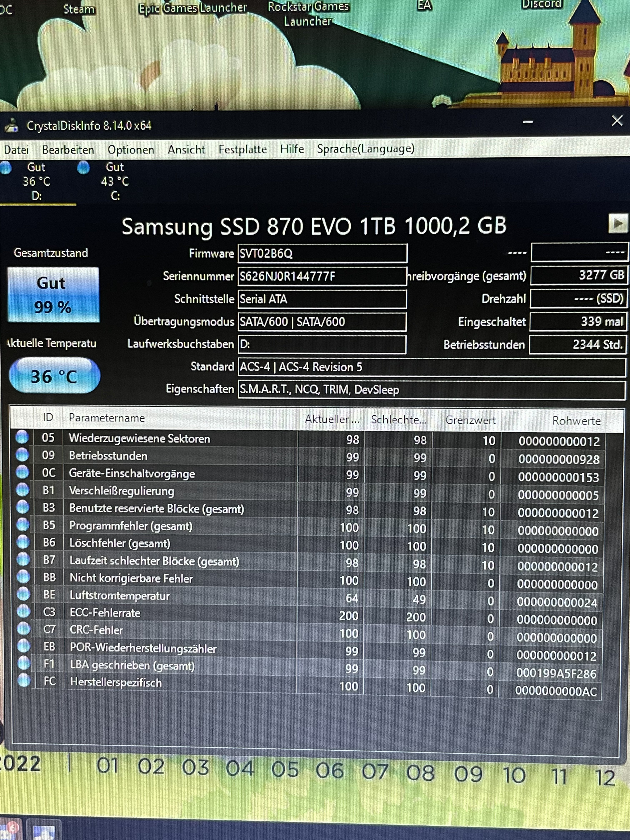Click the next disk arrow button
The image size is (630, 840).
[617, 224]
